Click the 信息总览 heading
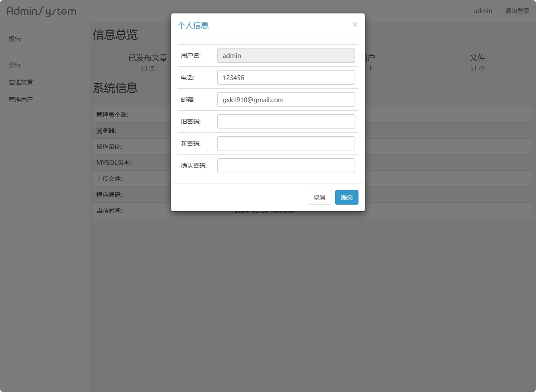This screenshot has width=536, height=392. point(115,35)
